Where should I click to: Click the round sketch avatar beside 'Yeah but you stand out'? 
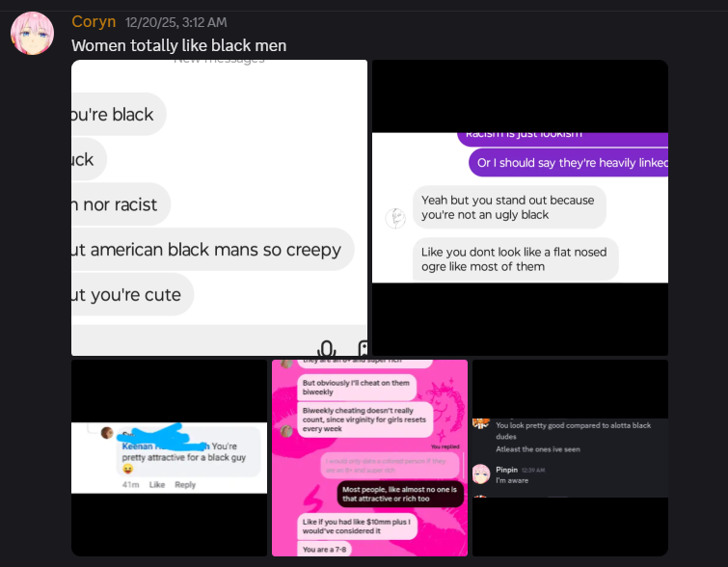tap(395, 218)
